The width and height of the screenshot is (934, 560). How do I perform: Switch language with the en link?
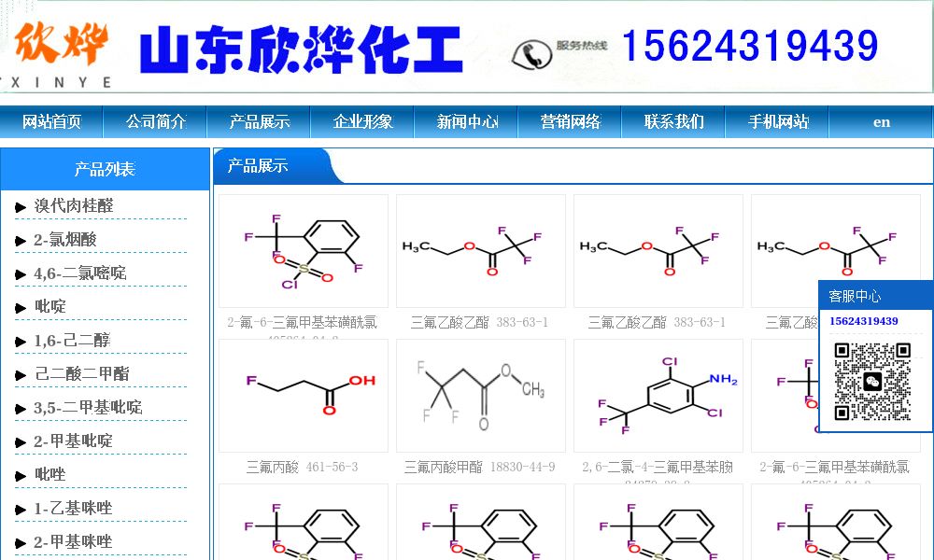tap(881, 122)
